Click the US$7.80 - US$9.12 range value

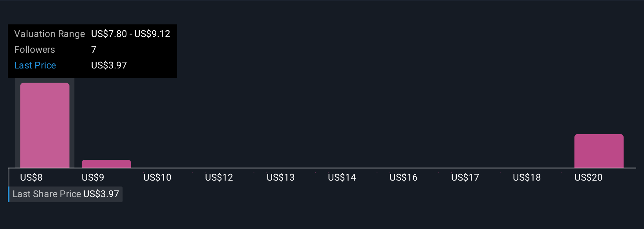point(131,34)
